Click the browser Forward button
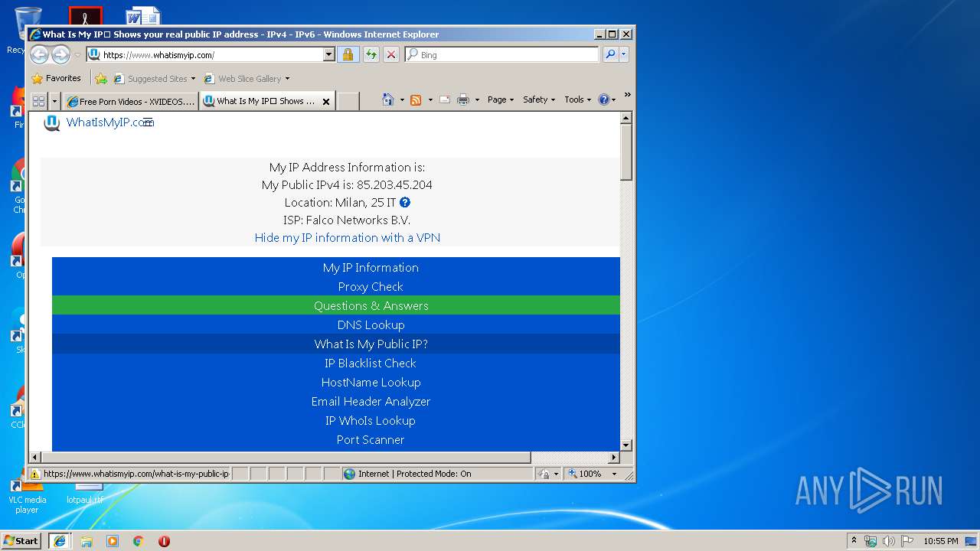Image resolution: width=980 pixels, height=551 pixels. pyautogui.click(x=60, y=54)
